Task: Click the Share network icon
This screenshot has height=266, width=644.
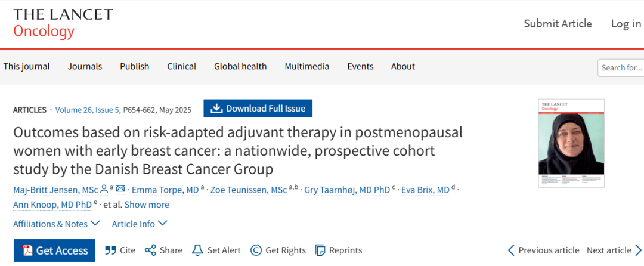Action: (x=150, y=250)
